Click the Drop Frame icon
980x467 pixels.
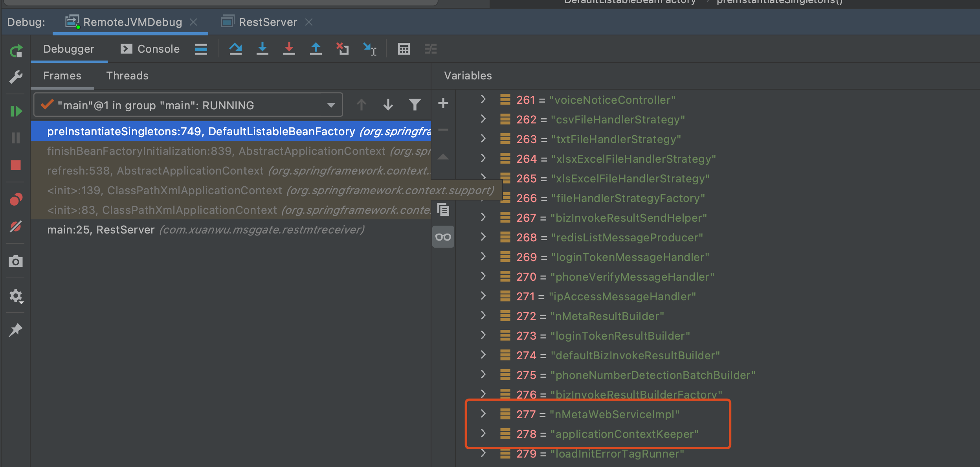343,49
